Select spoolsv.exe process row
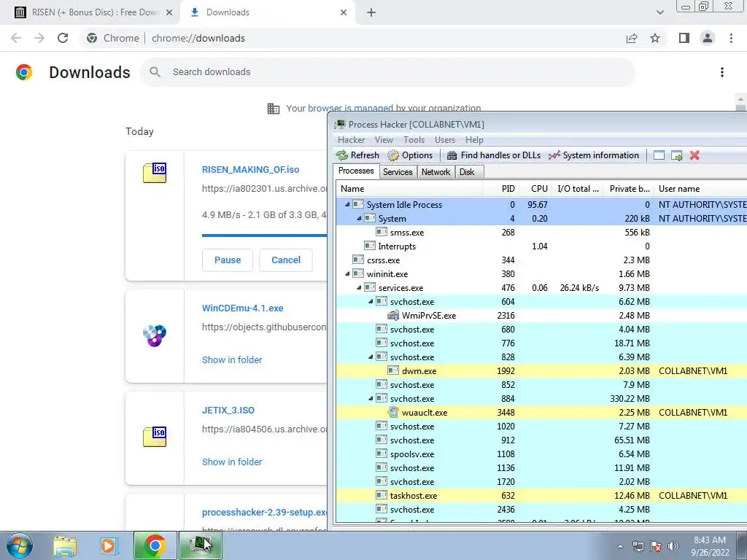 [x=541, y=454]
